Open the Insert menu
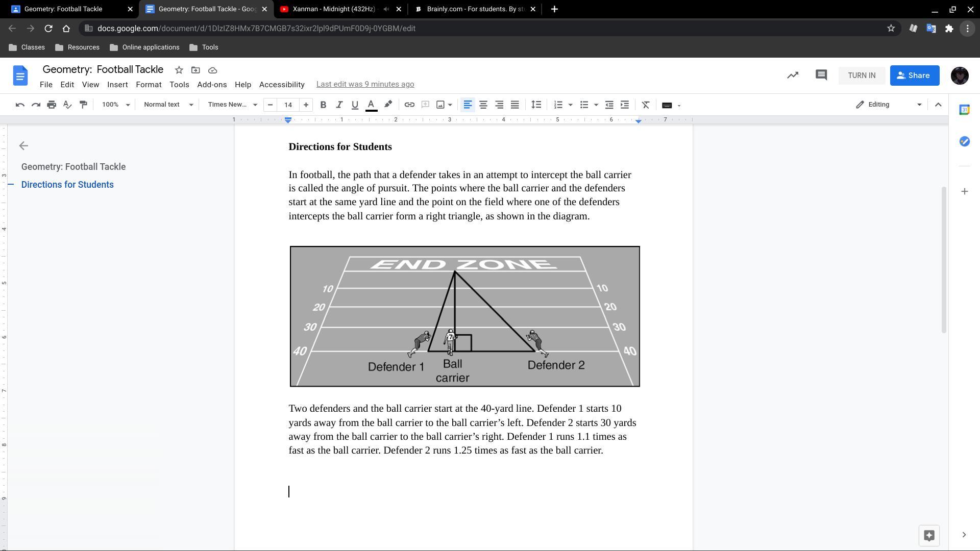The height and width of the screenshot is (551, 980). (x=117, y=85)
